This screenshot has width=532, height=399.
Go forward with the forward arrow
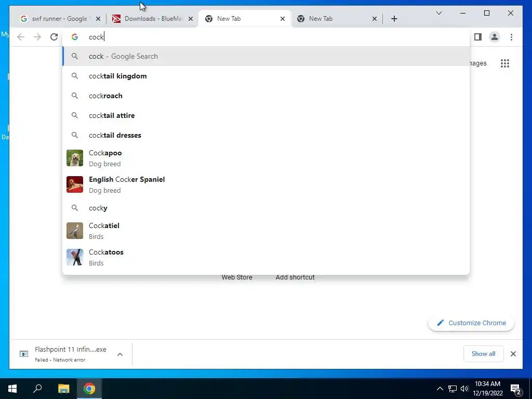(x=37, y=37)
